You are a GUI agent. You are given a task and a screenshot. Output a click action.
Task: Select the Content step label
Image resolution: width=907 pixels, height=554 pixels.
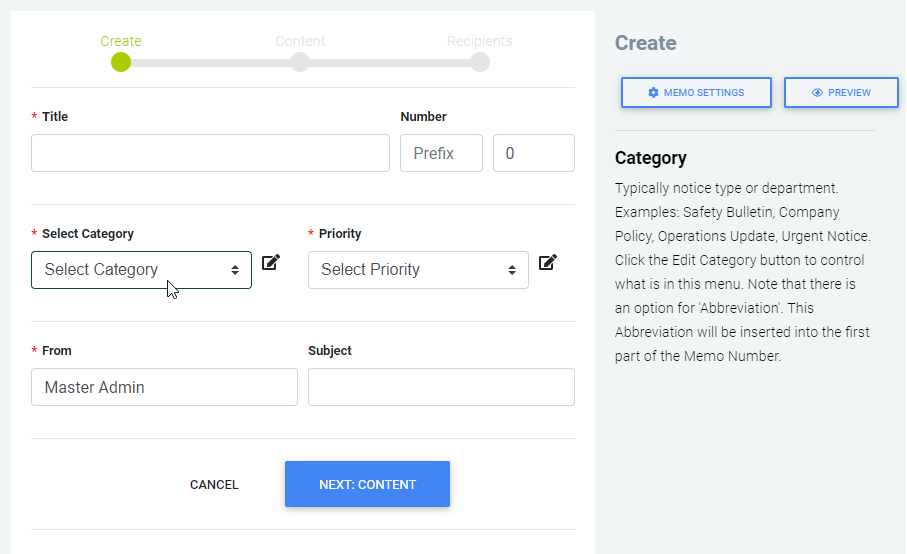pyautogui.click(x=300, y=41)
